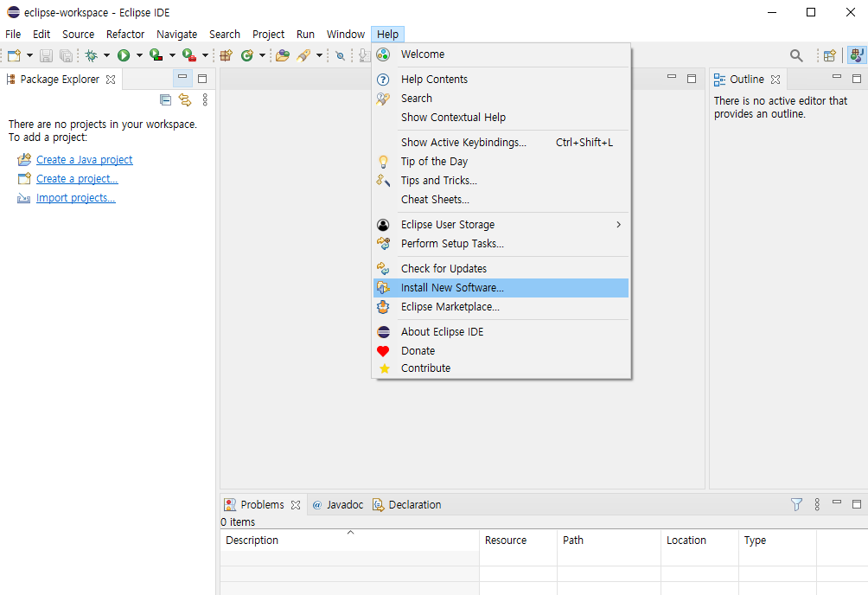Click the Debug bug icon
Image resolution: width=868 pixels, height=595 pixels.
[92, 55]
